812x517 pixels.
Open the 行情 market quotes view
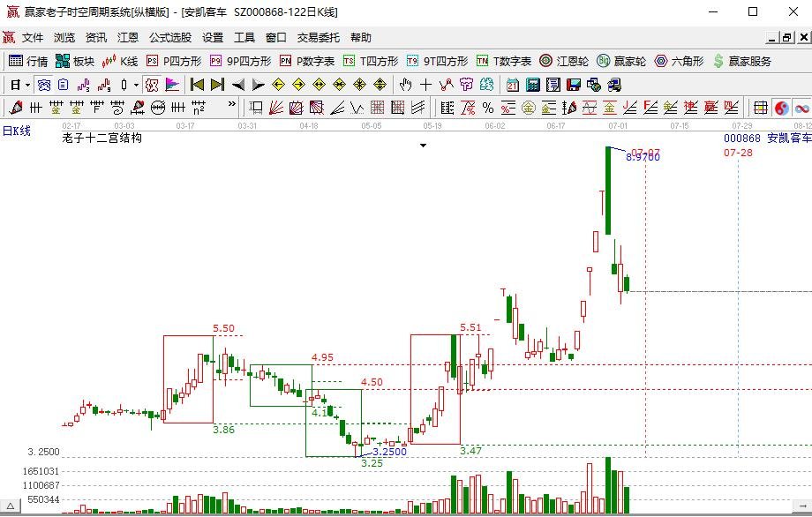pos(28,61)
